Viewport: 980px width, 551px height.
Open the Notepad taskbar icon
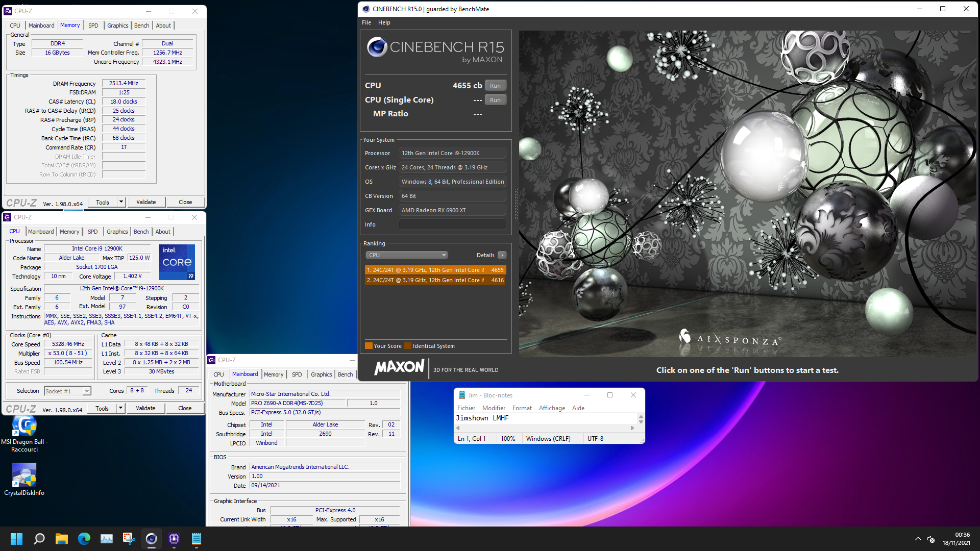[x=197, y=539]
